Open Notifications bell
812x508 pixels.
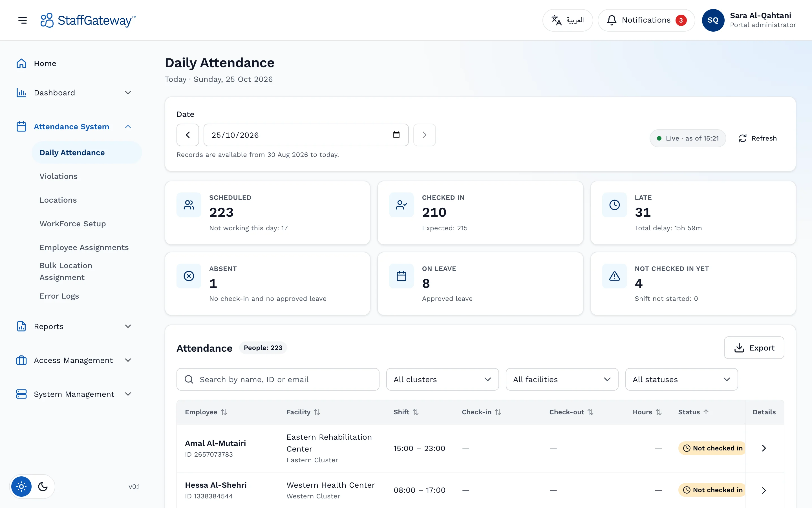(x=646, y=20)
